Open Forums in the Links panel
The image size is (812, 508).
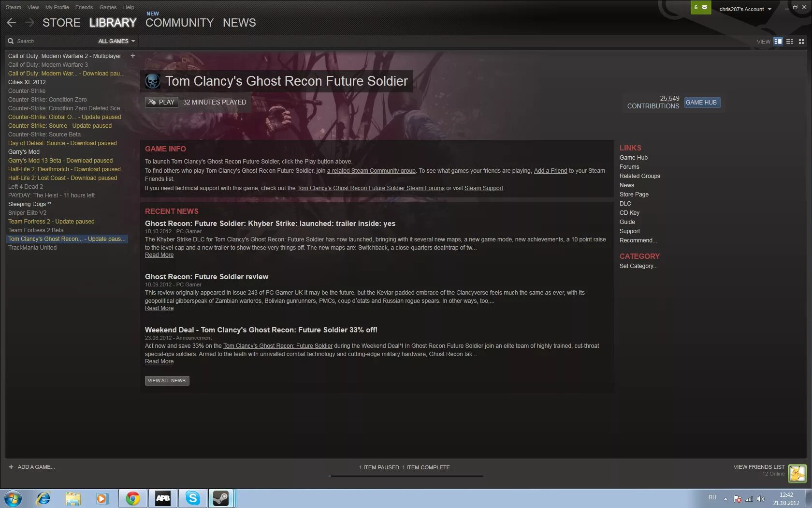click(x=629, y=167)
